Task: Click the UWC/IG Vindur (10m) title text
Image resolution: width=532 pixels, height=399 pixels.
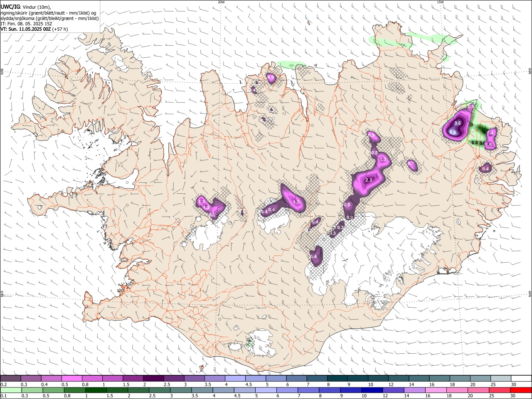Action: tap(25, 7)
